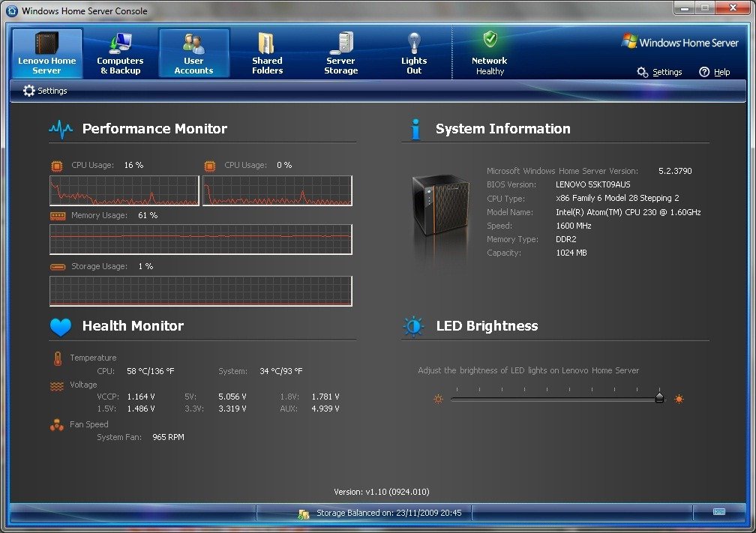The width and height of the screenshot is (756, 533).
Task: Click the Memory Usage graph
Action: [201, 240]
